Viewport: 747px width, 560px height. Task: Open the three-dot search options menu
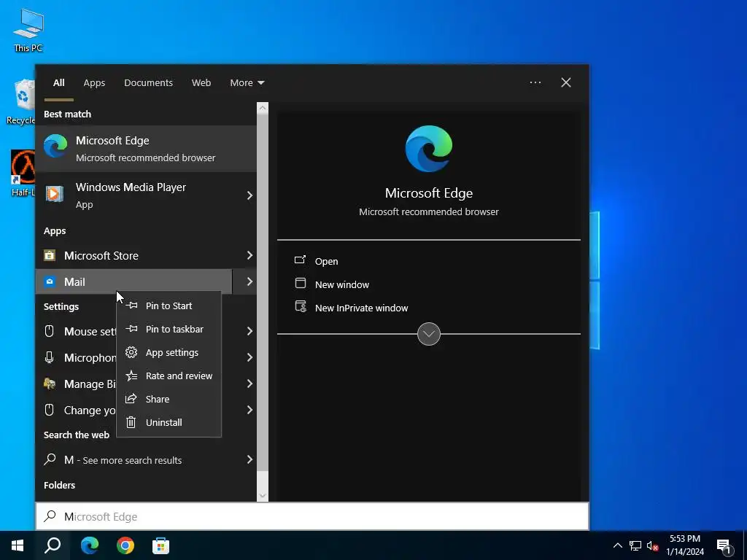pos(535,82)
